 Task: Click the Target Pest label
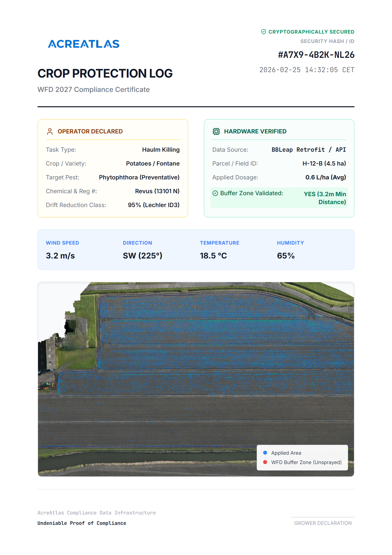pyautogui.click(x=63, y=177)
